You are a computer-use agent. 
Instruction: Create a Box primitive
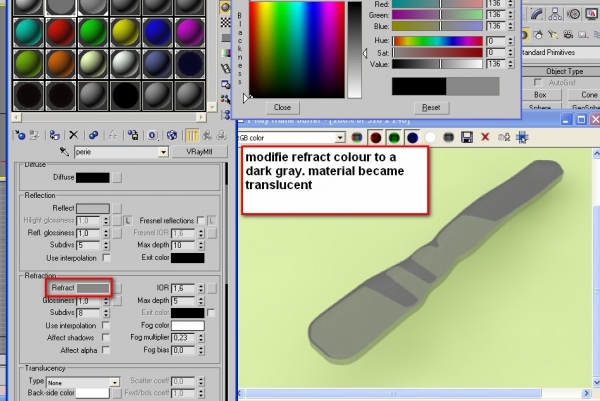point(540,95)
